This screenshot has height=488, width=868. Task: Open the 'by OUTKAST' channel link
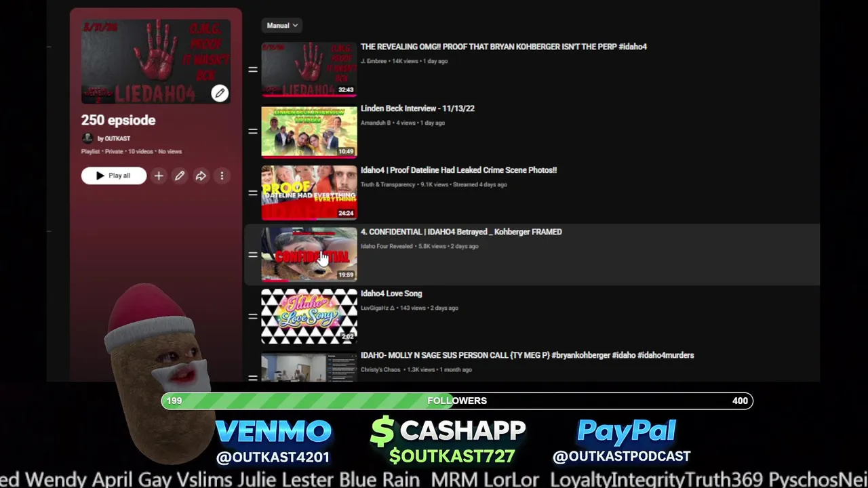[113, 138]
